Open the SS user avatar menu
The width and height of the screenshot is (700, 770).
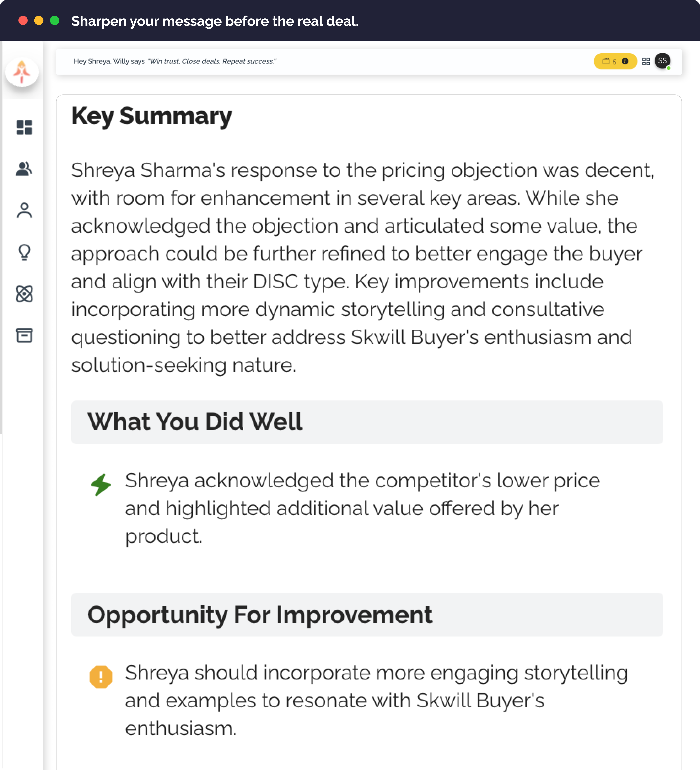[663, 61]
